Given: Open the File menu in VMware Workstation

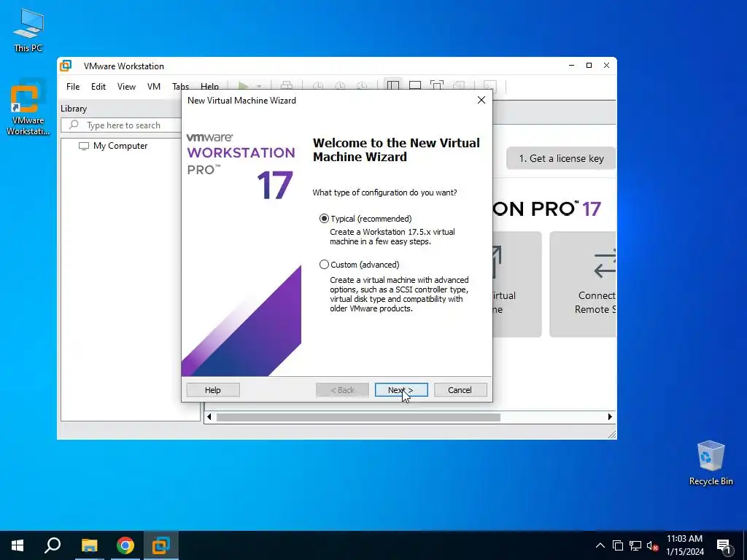Looking at the screenshot, I should point(73,87).
